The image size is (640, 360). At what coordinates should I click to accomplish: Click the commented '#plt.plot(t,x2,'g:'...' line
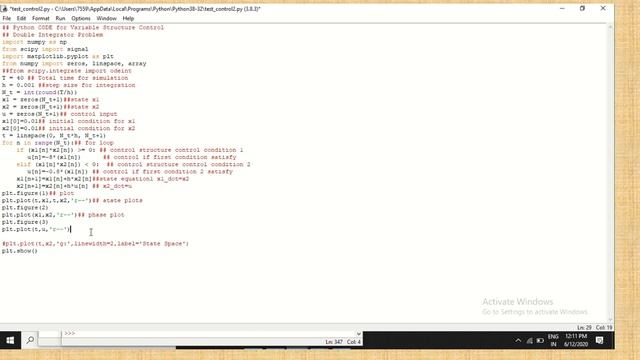pyautogui.click(x=96, y=244)
